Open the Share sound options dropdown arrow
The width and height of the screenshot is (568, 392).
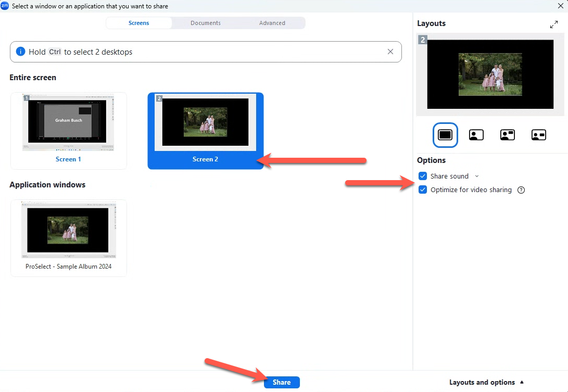(477, 176)
